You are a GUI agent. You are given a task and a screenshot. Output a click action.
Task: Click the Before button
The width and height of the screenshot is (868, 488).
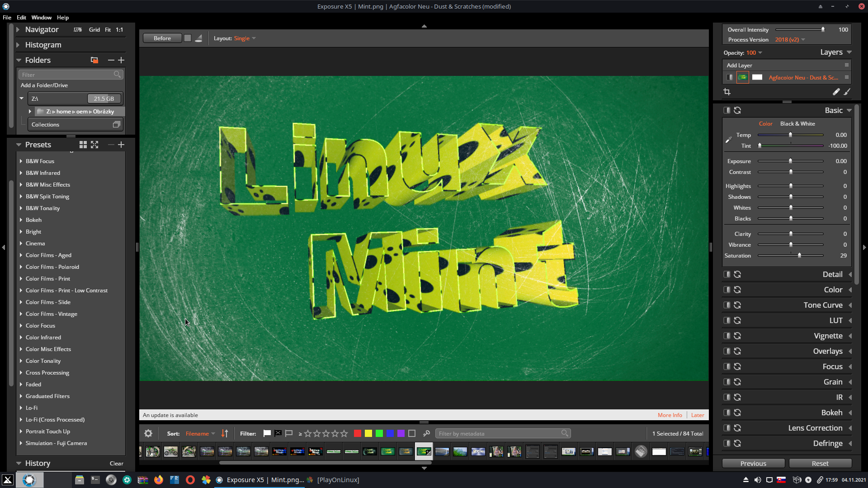pos(162,38)
